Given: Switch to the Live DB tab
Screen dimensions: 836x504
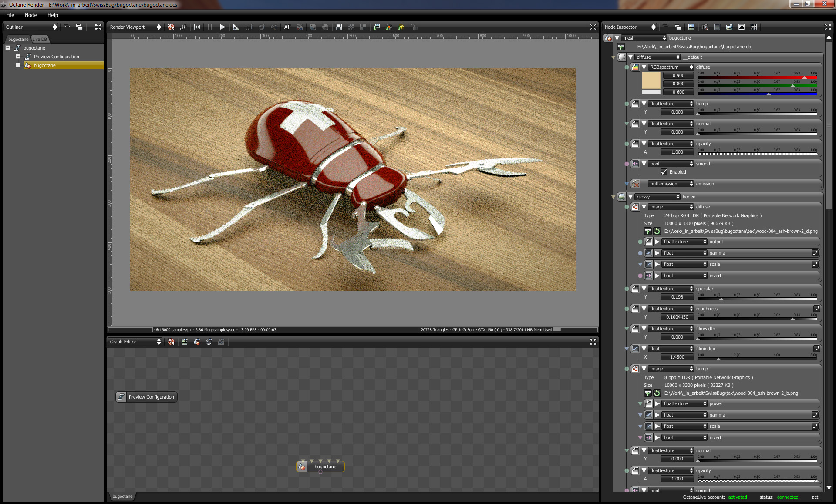Looking at the screenshot, I should click(x=40, y=39).
